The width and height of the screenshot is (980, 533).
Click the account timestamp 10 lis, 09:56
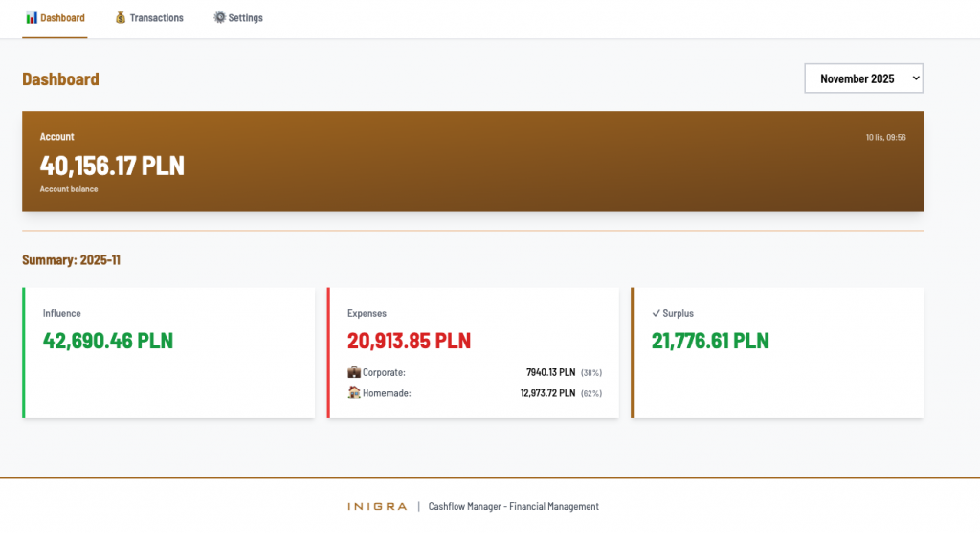coord(885,138)
